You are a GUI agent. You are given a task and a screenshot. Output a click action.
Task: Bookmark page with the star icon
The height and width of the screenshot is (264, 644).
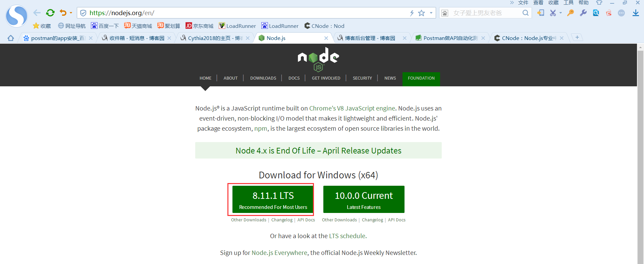[x=422, y=13]
